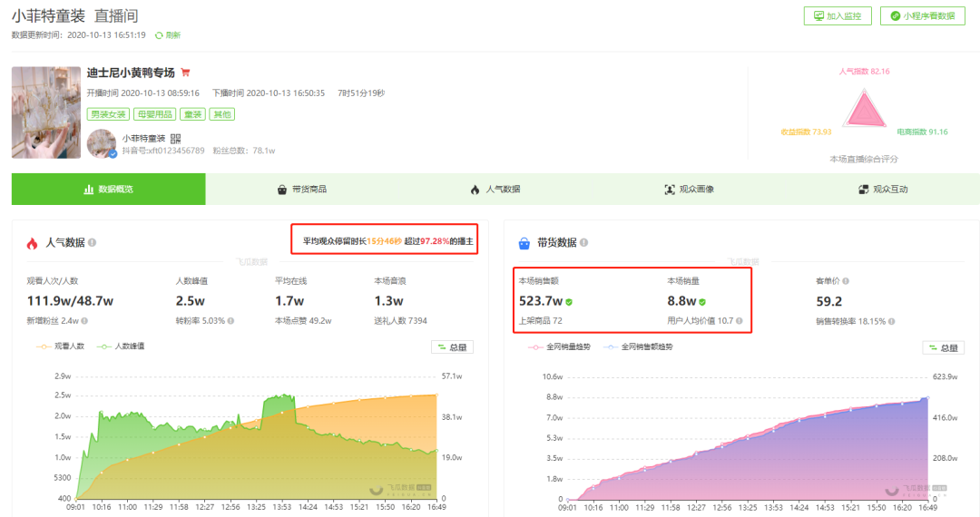980x517 pixels.
Task: Click green check icon next to 523.7w
Action: point(569,302)
